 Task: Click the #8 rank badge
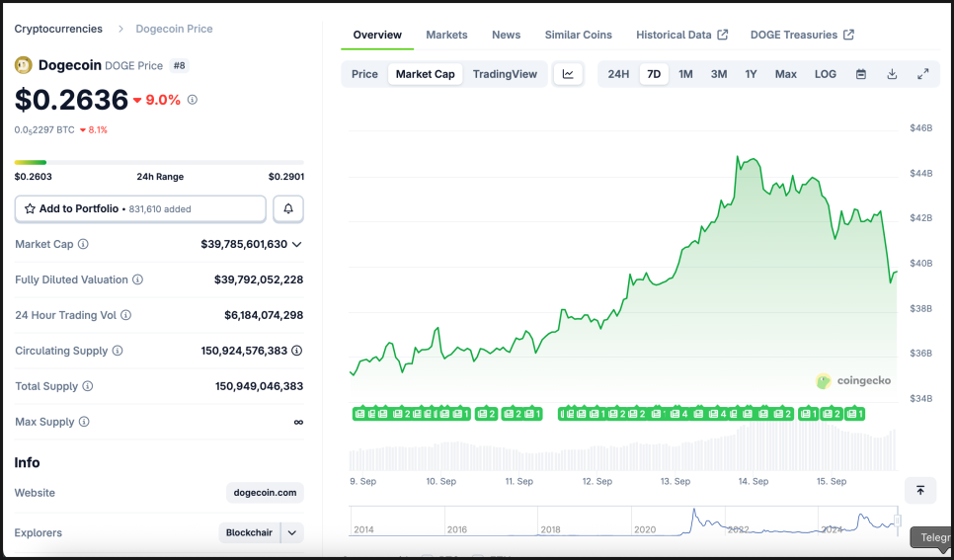coord(179,65)
